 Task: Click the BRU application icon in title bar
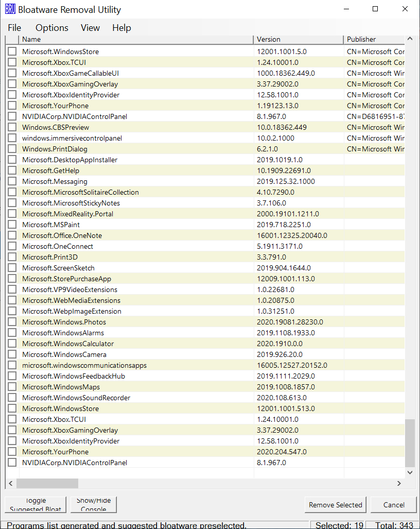pyautogui.click(x=10, y=9)
